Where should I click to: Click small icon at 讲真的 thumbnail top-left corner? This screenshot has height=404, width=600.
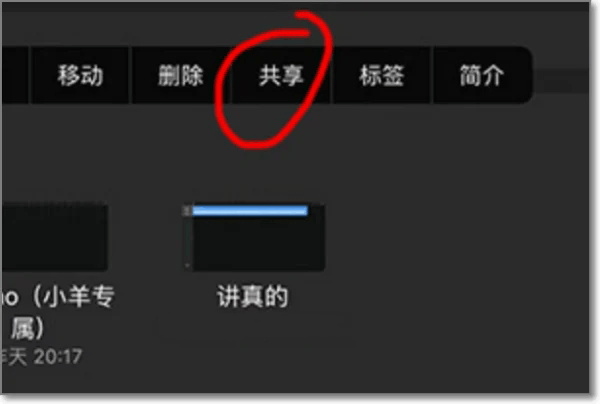187,210
